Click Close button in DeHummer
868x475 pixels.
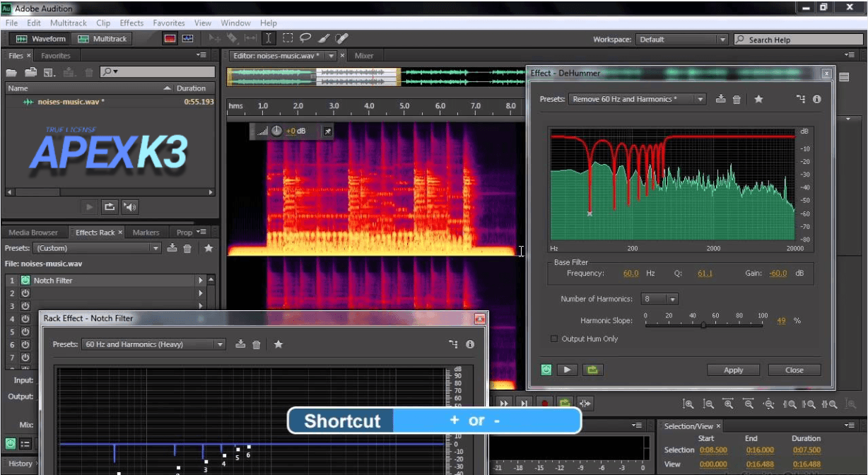click(794, 370)
